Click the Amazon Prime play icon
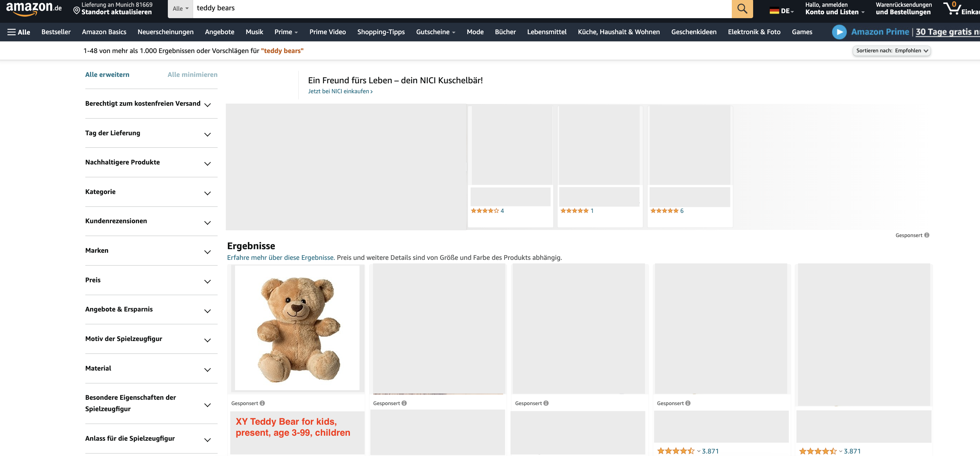Viewport: 980px width, 456px height. click(x=839, y=32)
